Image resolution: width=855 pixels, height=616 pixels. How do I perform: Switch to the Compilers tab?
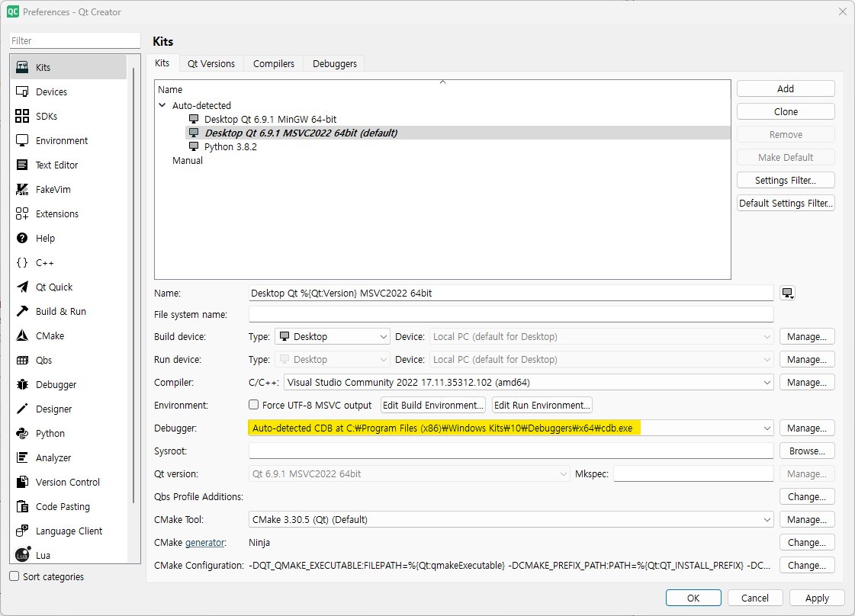click(274, 64)
